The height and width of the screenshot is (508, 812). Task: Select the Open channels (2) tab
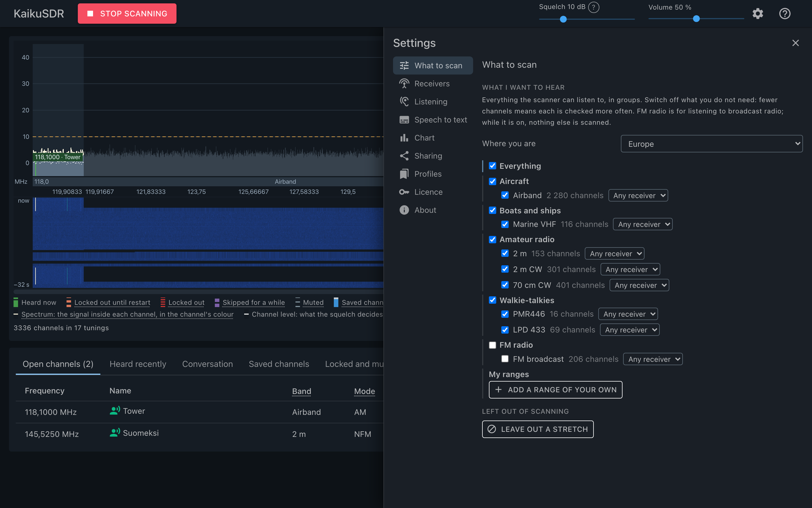point(58,364)
